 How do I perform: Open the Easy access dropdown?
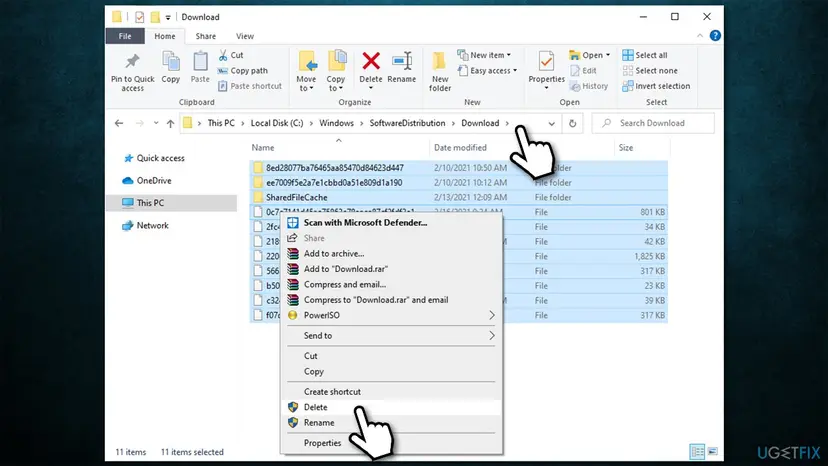[487, 70]
